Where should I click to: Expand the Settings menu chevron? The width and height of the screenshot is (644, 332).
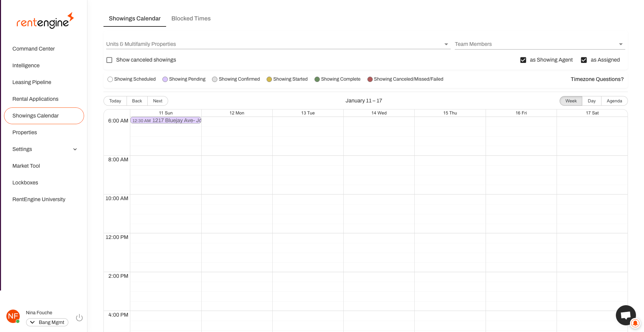75,149
